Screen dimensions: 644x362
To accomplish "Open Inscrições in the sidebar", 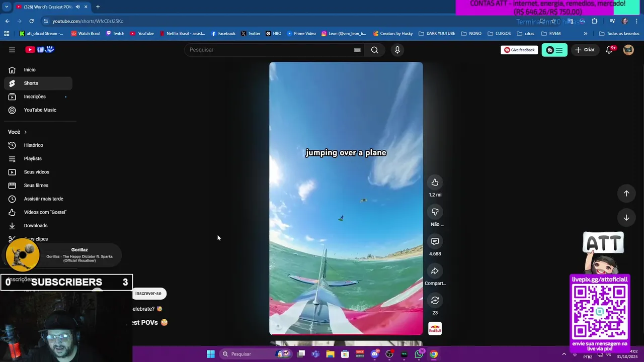I will [38, 97].
